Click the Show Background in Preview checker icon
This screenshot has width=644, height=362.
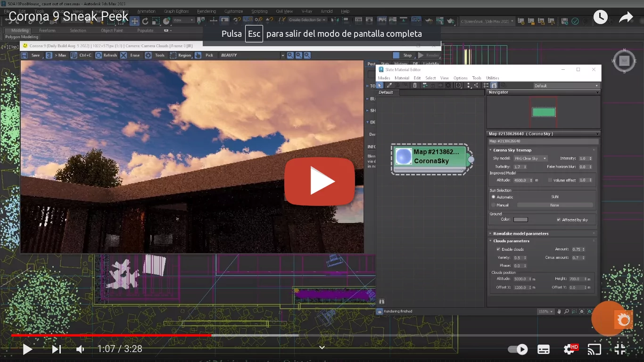coord(448,85)
